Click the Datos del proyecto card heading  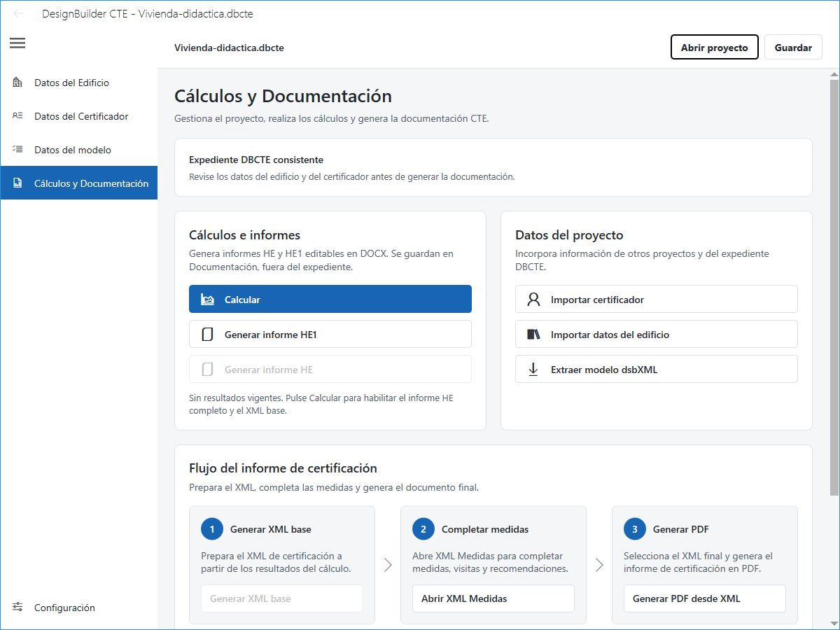[x=569, y=235]
